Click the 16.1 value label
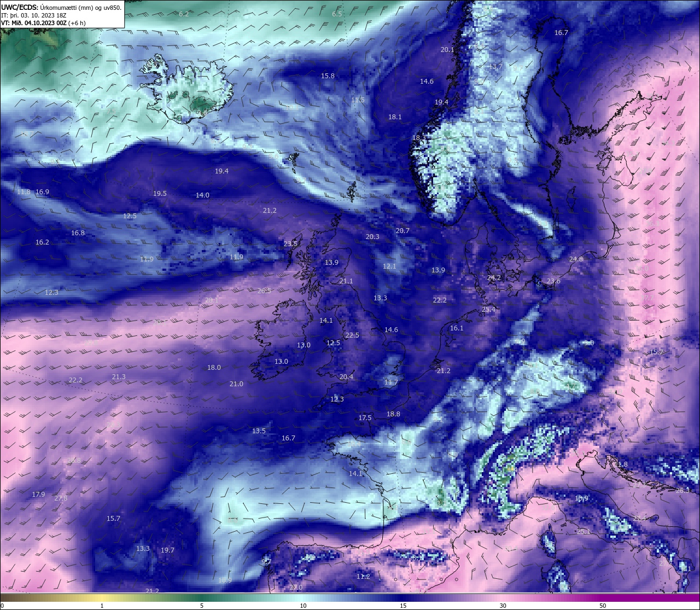This screenshot has width=700, height=610. coord(457,328)
